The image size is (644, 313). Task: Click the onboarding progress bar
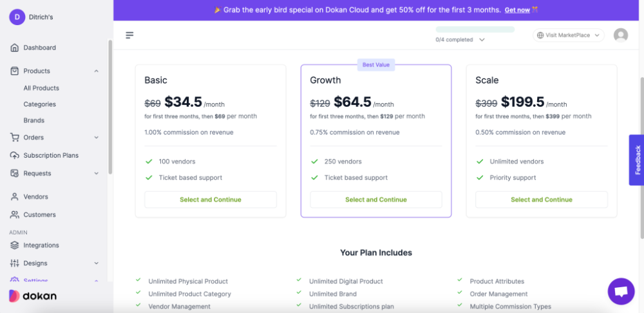pos(475,30)
